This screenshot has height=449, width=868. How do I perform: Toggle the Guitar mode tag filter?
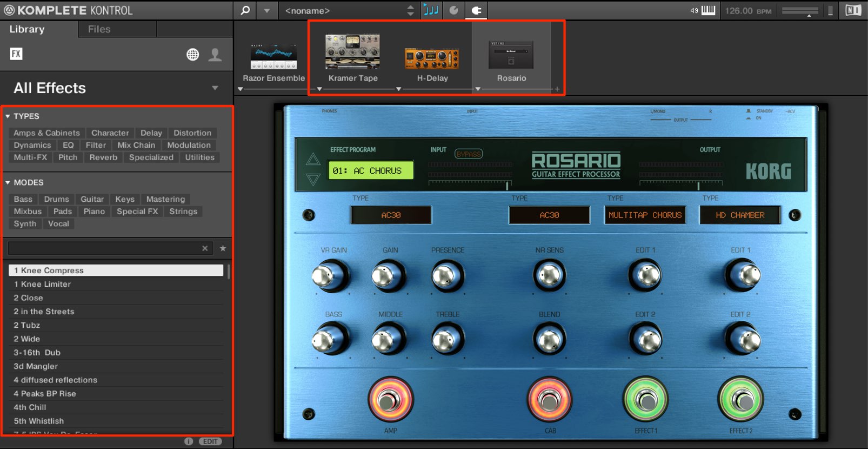coord(92,199)
